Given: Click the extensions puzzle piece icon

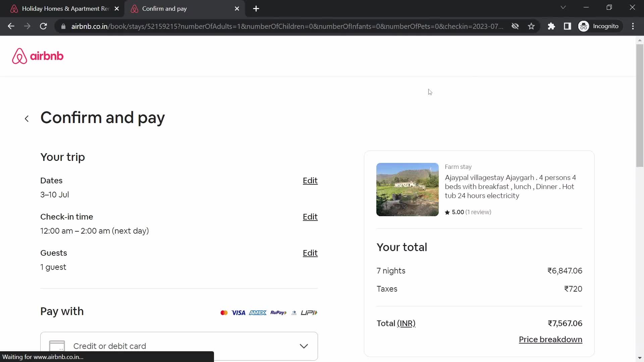Looking at the screenshot, I should (551, 26).
